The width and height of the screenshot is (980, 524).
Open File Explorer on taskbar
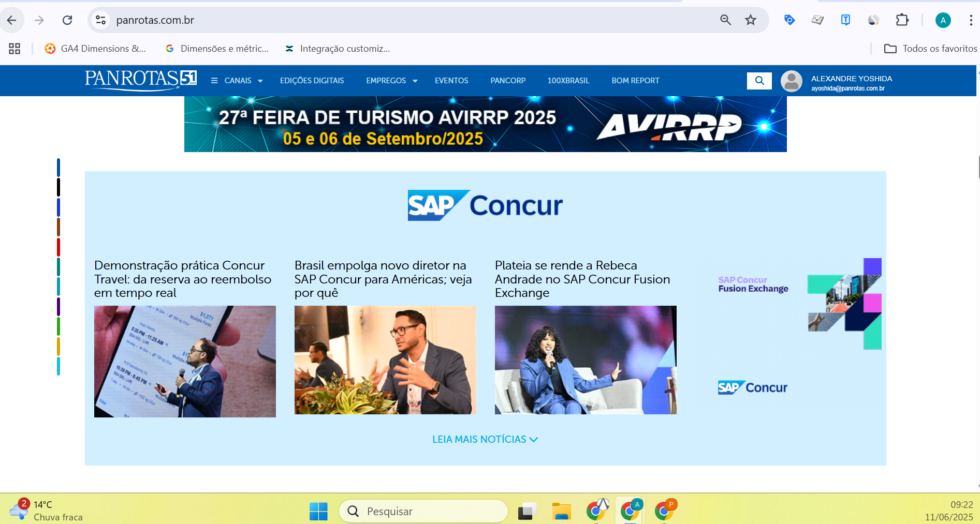[562, 511]
